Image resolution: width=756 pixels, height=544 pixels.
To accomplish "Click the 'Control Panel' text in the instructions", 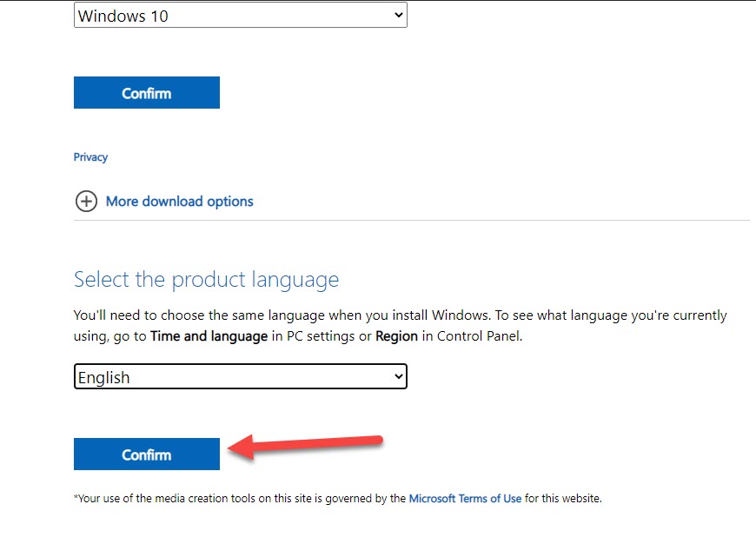I will click(479, 336).
